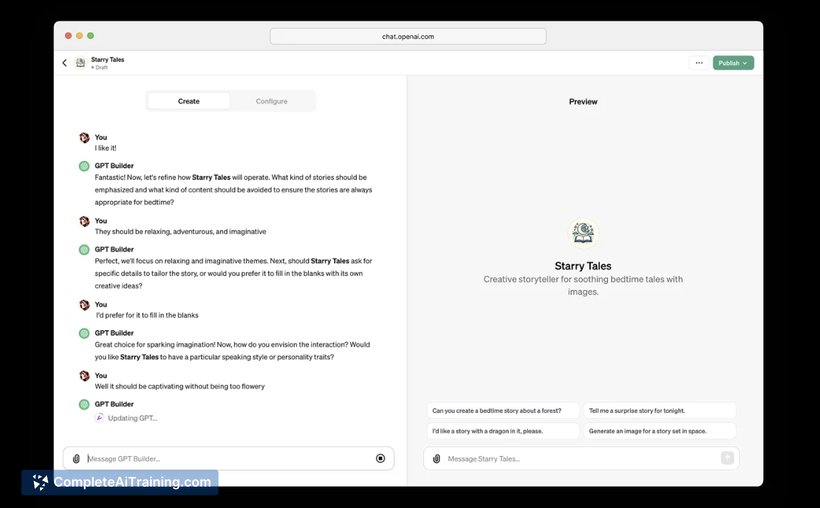The height and width of the screenshot is (508, 820).
Task: Click the 'Starry Tales' title in header
Action: (108, 60)
